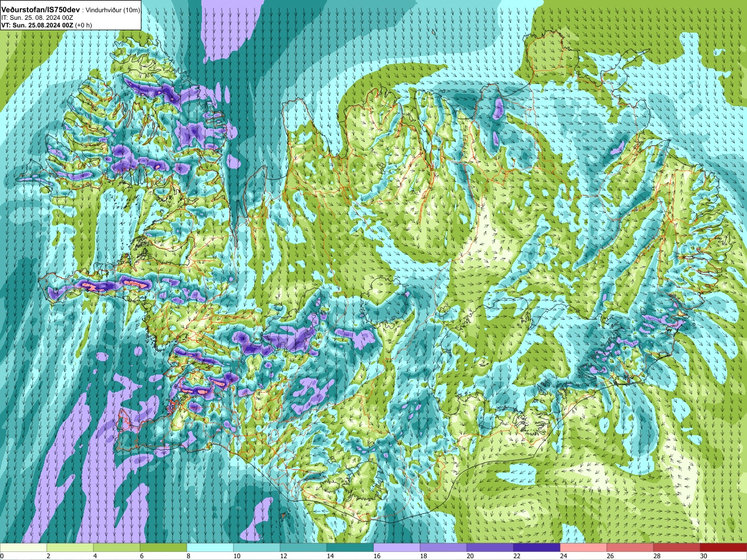This screenshot has height=560, width=747.
Task: Click the VT: Sun. 25.08.2024 00Z line
Action: pyautogui.click(x=37, y=25)
